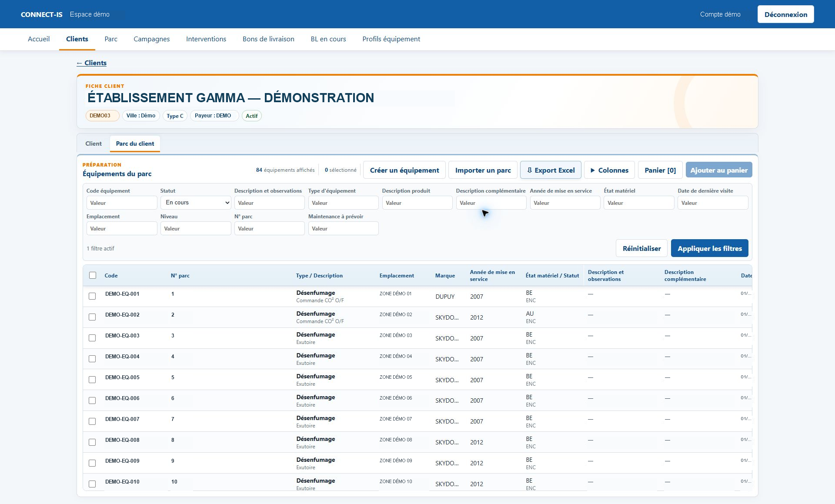835x504 pixels.
Task: Open the Panier [0] basket
Action: (660, 170)
